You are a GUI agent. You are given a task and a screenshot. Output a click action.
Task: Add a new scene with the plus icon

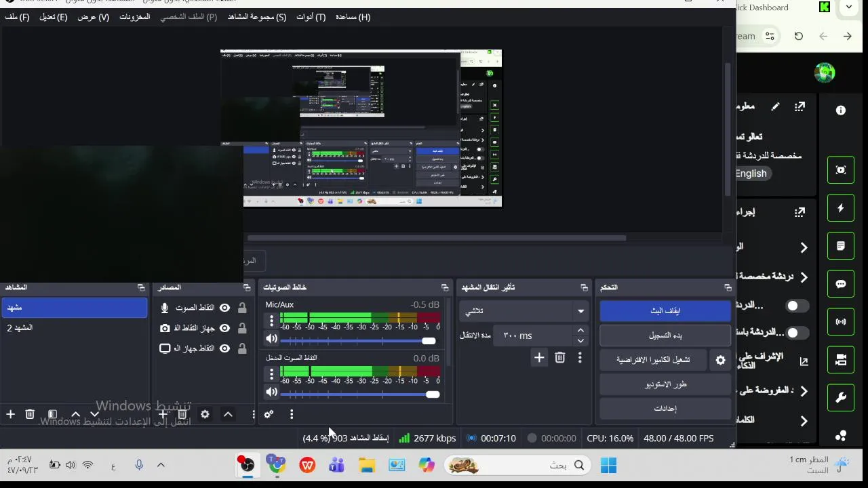(10, 414)
